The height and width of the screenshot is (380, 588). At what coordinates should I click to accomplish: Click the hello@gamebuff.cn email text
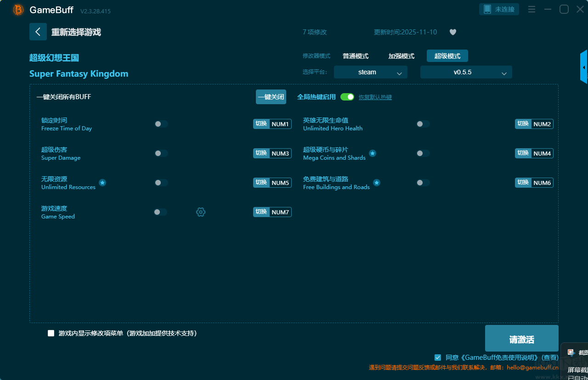point(533,368)
